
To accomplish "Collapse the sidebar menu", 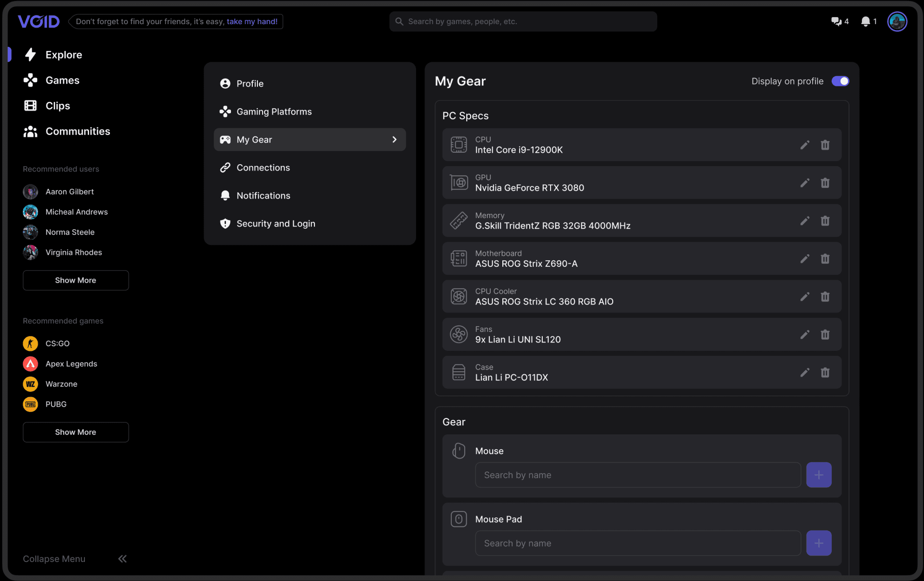I will point(122,559).
